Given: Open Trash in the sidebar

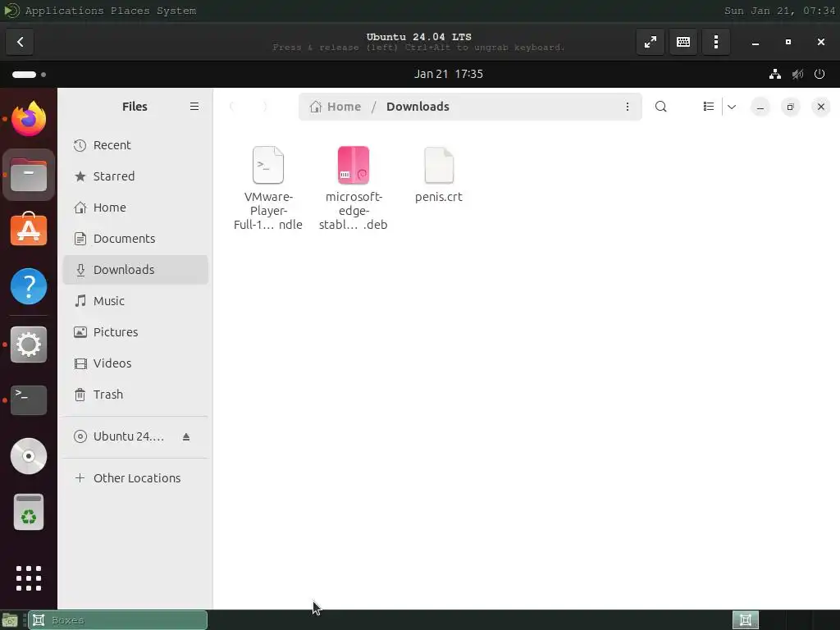Looking at the screenshot, I should [x=135, y=395].
